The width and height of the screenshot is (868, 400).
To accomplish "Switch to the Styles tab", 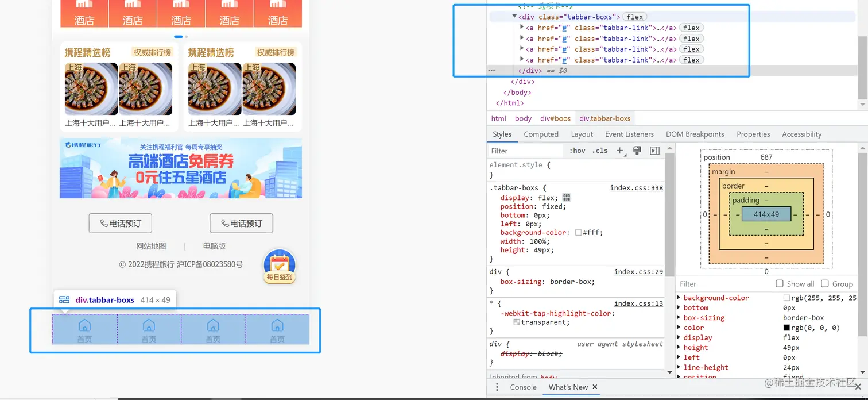I will pos(502,134).
